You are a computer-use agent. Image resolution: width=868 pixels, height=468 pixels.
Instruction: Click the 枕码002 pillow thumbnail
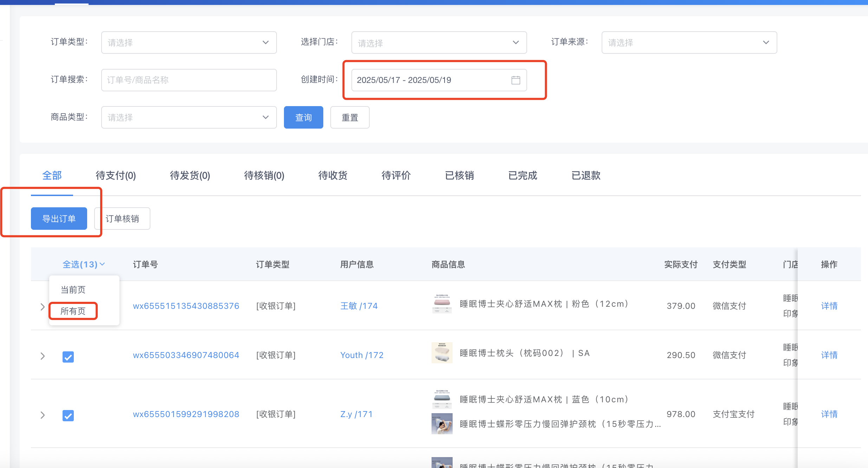442,353
